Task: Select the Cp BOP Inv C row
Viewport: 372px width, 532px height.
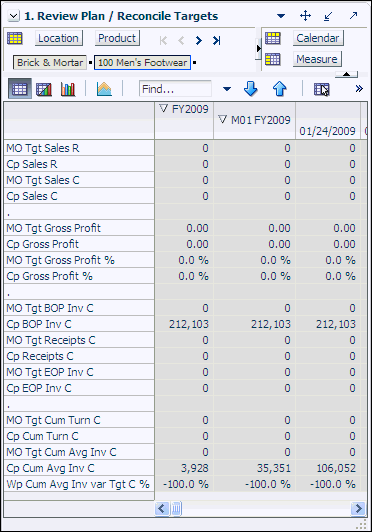Action: click(79, 324)
